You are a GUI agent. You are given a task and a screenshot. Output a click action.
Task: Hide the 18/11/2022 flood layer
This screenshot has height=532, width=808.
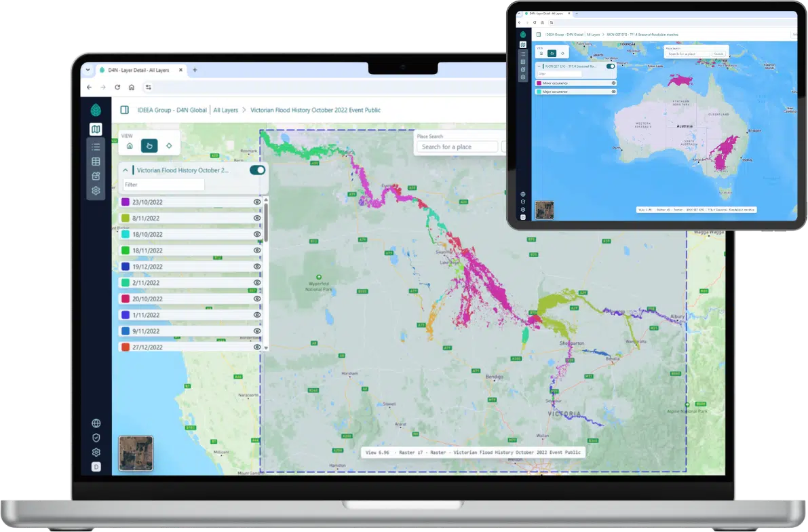tap(257, 250)
